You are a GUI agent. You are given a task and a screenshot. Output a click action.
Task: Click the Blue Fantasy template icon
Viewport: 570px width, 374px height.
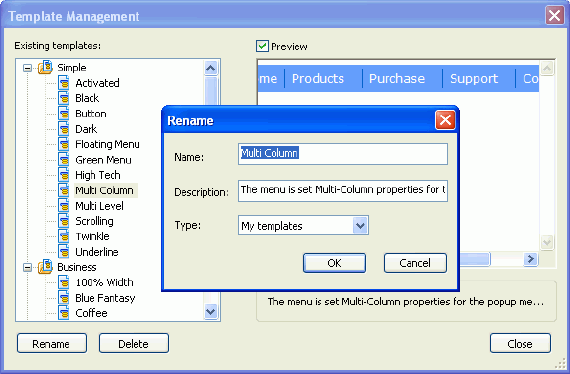tap(64, 298)
